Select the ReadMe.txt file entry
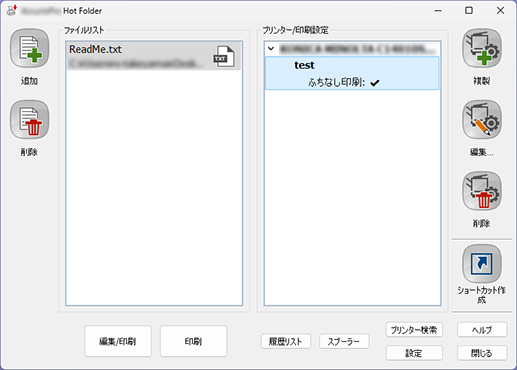The image size is (517, 370). coord(154,56)
